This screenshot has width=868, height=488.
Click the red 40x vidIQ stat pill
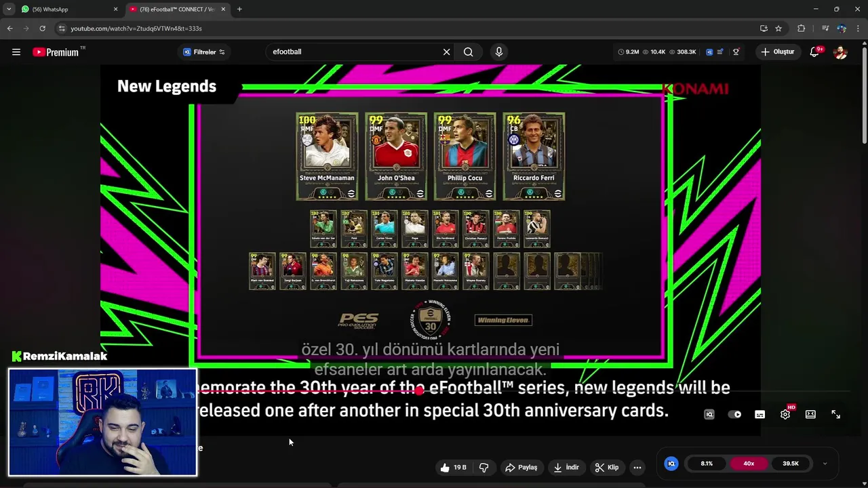click(x=749, y=464)
